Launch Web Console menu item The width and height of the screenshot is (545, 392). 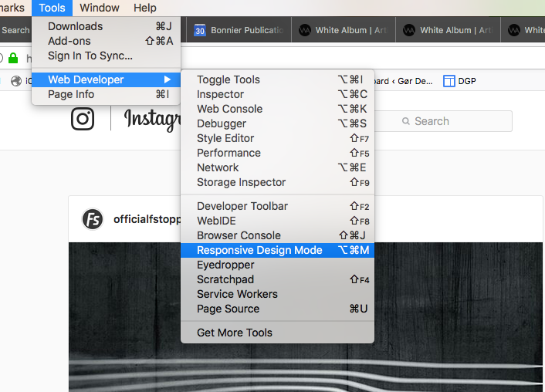pyautogui.click(x=229, y=109)
